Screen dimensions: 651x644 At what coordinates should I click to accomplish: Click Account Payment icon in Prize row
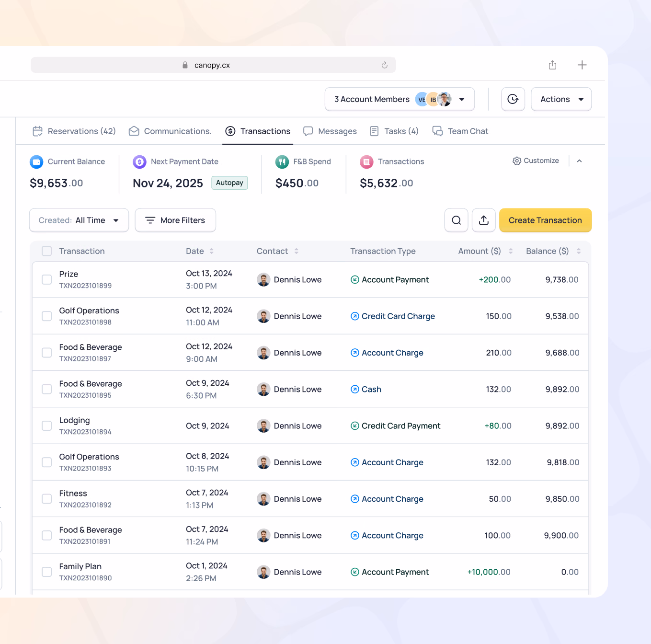pos(355,280)
